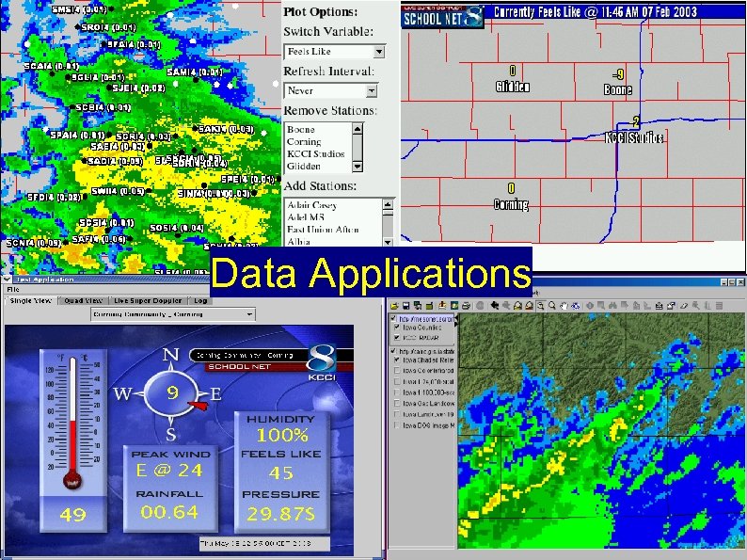Click Add Stations list scroll-down arrow
The width and height of the screenshot is (747, 560).
[388, 242]
